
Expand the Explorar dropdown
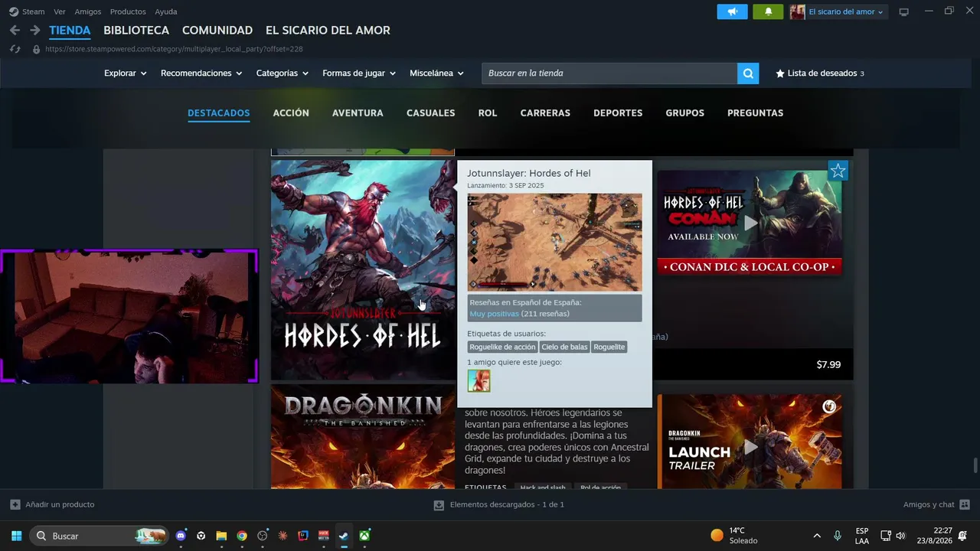pyautogui.click(x=126, y=73)
